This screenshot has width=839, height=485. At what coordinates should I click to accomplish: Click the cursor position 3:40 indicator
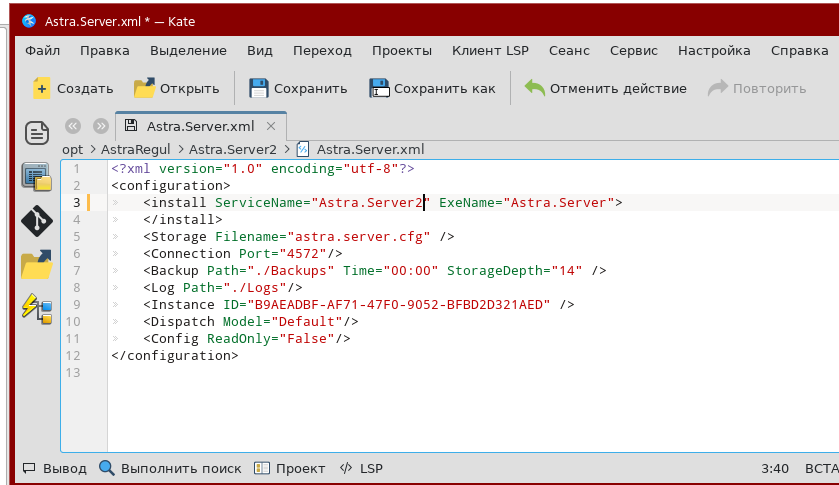(x=774, y=468)
